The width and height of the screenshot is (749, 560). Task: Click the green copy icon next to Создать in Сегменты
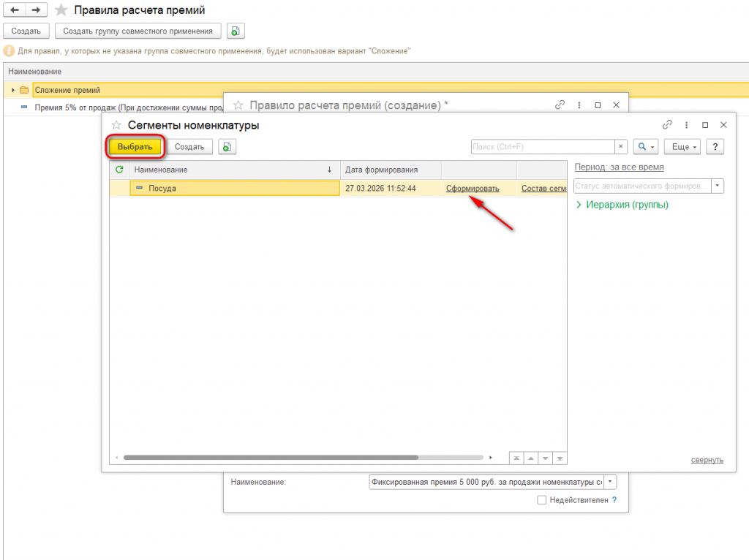tap(227, 146)
